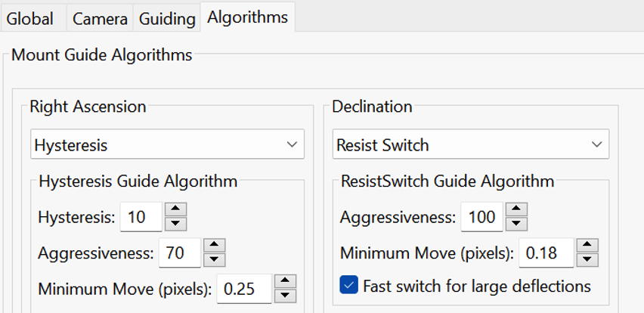Open the Declination Resist Switch algorithm dropdown

click(471, 144)
